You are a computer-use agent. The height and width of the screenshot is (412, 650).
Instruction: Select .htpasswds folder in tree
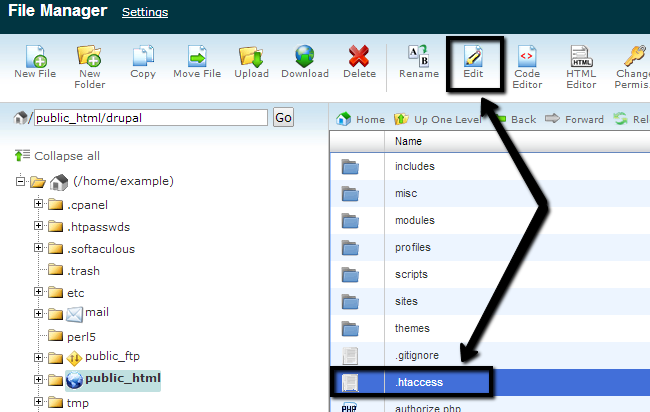(98, 227)
